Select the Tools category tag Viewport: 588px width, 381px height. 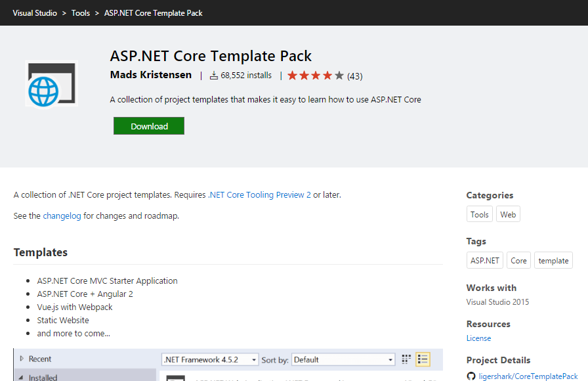[480, 215]
